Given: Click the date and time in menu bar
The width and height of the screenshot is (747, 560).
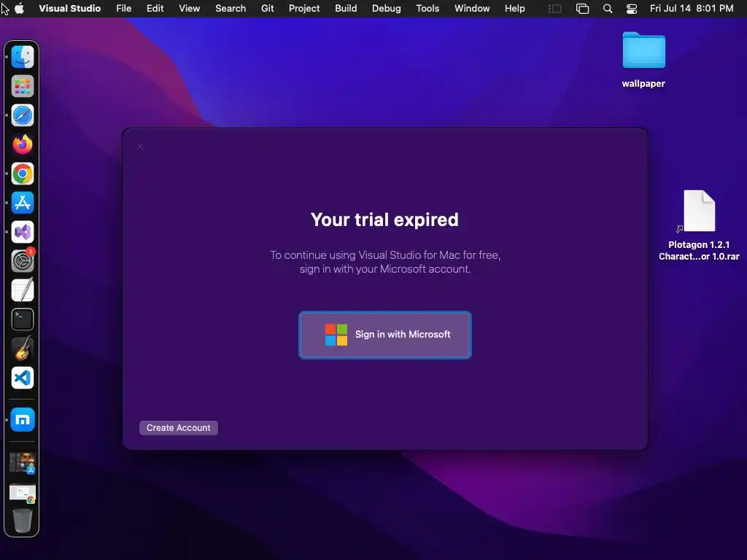Looking at the screenshot, I should tap(692, 9).
